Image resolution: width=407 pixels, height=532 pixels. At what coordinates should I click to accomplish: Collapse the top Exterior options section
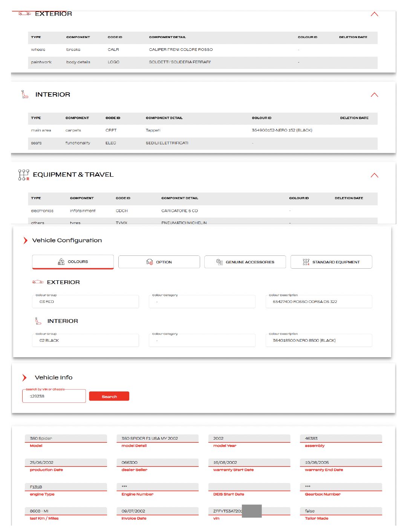click(x=374, y=14)
